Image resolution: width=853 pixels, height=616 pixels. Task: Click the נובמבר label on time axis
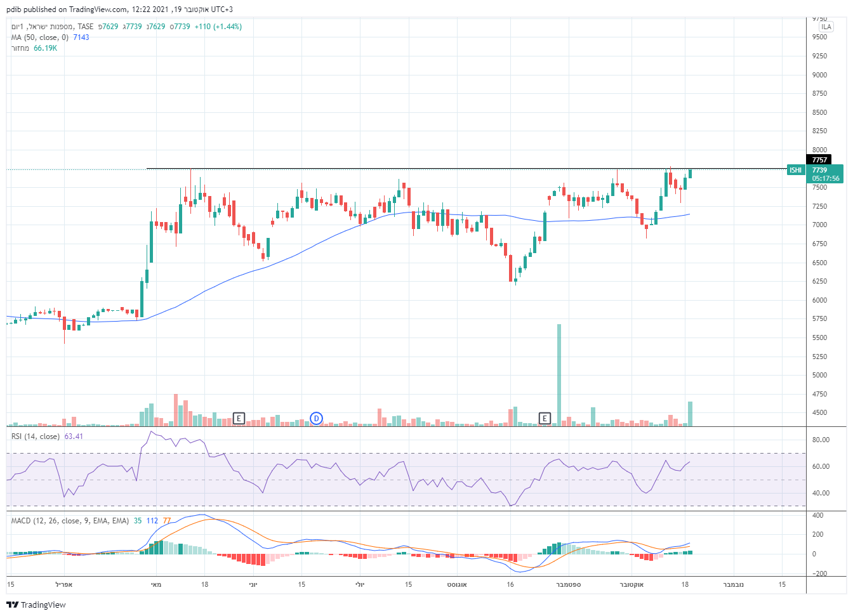(734, 584)
